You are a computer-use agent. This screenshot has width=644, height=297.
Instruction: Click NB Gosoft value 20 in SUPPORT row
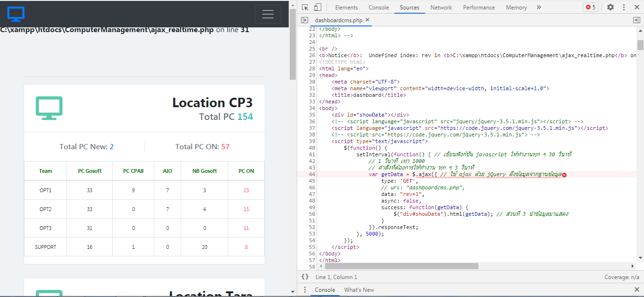click(204, 247)
